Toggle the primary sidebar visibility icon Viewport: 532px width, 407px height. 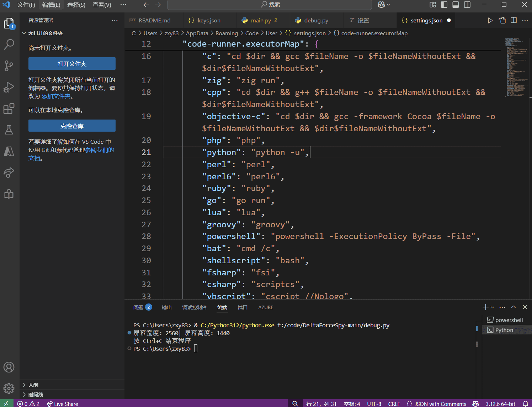tap(444, 5)
